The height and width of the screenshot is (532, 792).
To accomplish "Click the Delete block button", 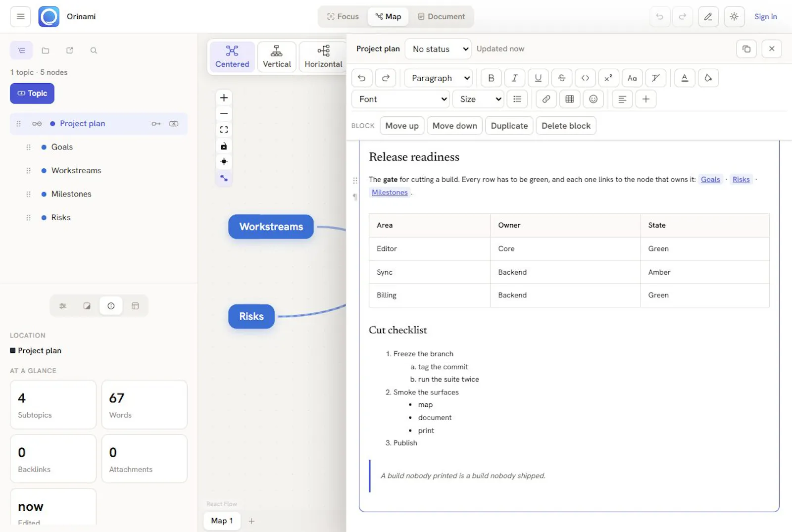I will pyautogui.click(x=566, y=126).
